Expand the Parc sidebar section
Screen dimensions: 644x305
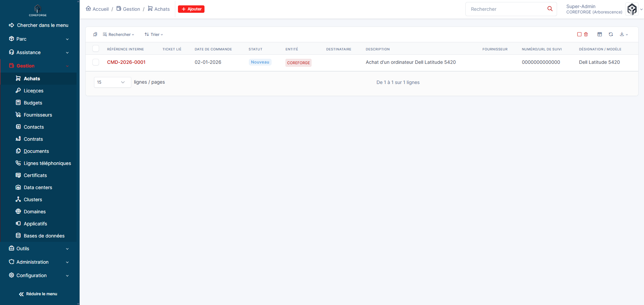[39, 39]
